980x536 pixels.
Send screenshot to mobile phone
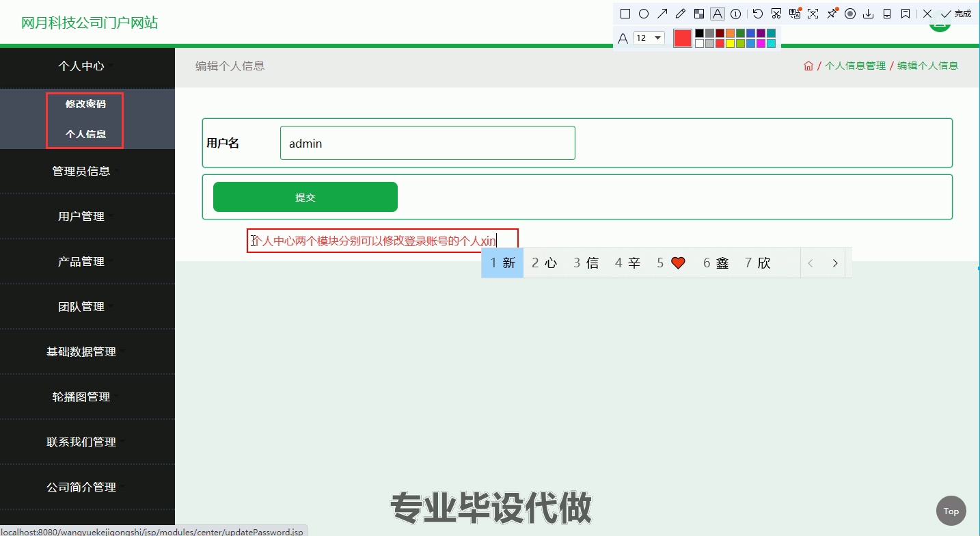(x=886, y=13)
